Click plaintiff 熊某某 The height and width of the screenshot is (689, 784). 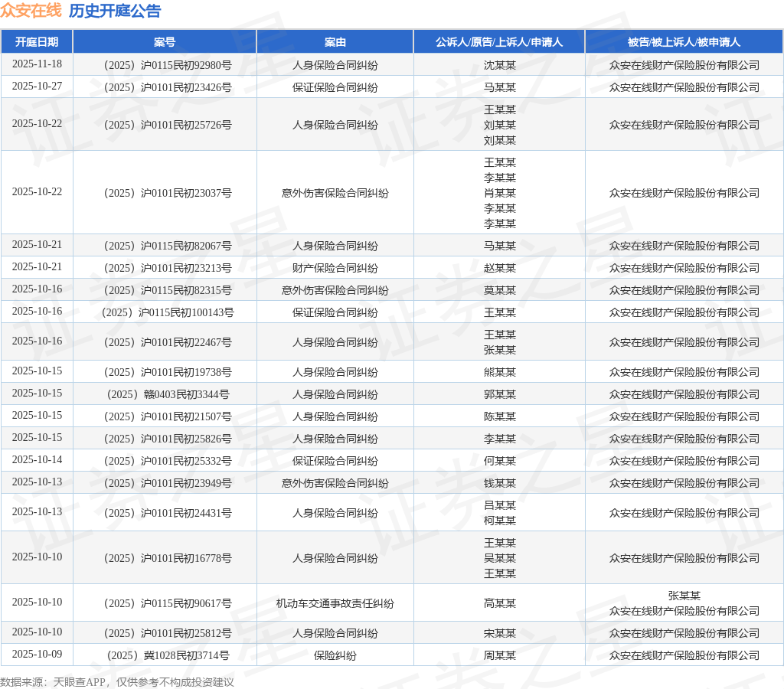pyautogui.click(x=499, y=372)
